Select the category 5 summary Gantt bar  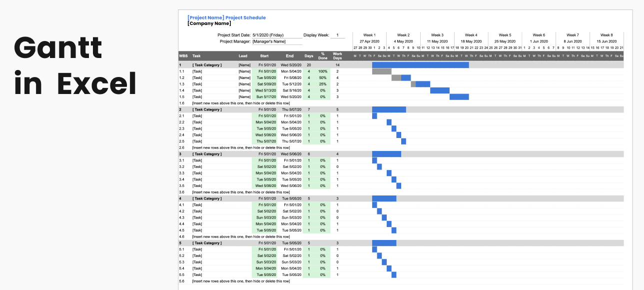pos(384,243)
